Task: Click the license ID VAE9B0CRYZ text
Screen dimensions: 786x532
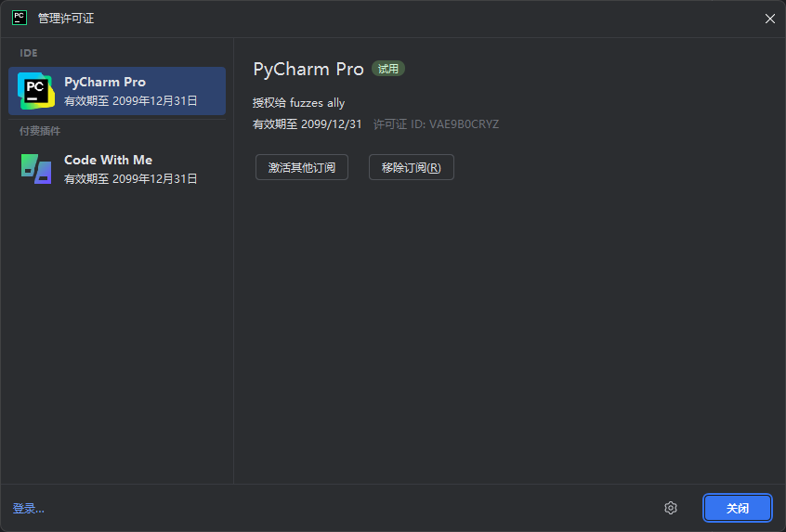Action: pyautogui.click(x=436, y=124)
